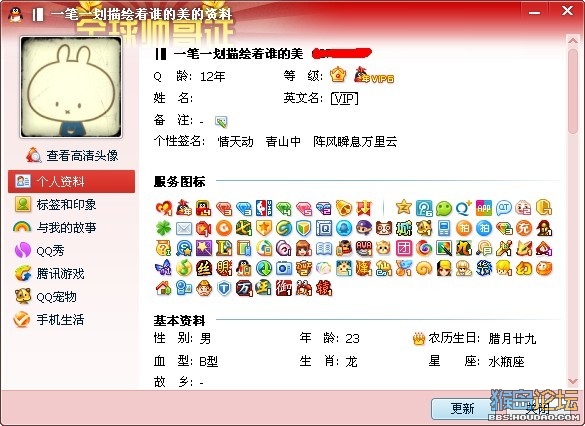Click the colorful APP service icon

pos(484,208)
